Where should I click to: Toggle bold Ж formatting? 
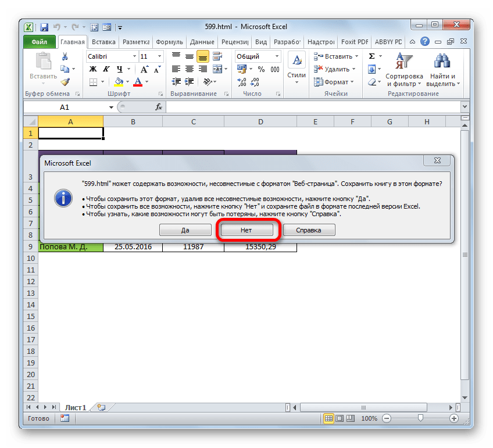[93, 69]
